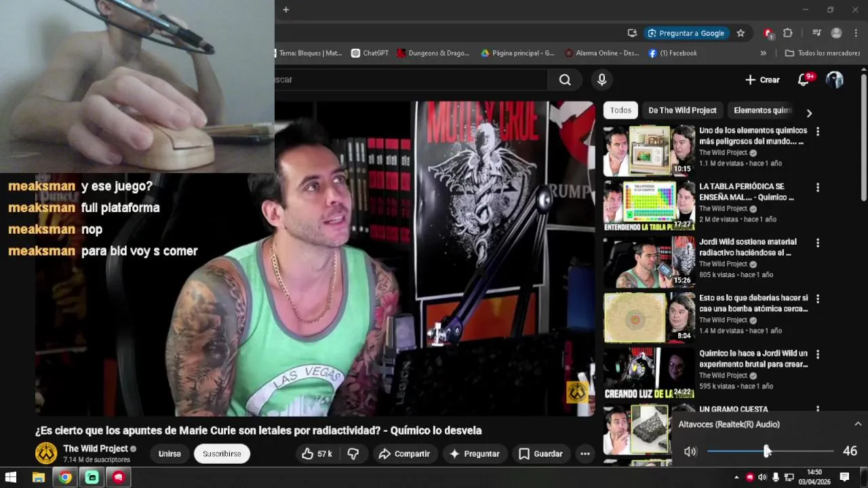Open (1) Facebook bookmark
Image resolution: width=868 pixels, height=488 pixels.
point(673,53)
